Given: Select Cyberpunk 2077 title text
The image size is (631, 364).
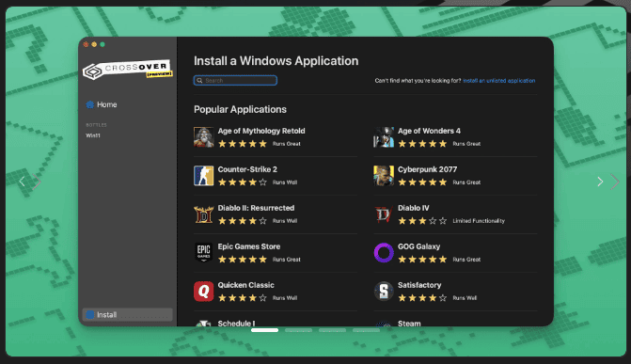Looking at the screenshot, I should (427, 169).
